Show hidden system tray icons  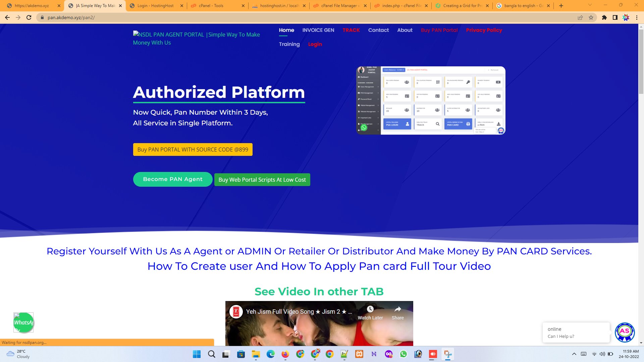click(x=574, y=354)
